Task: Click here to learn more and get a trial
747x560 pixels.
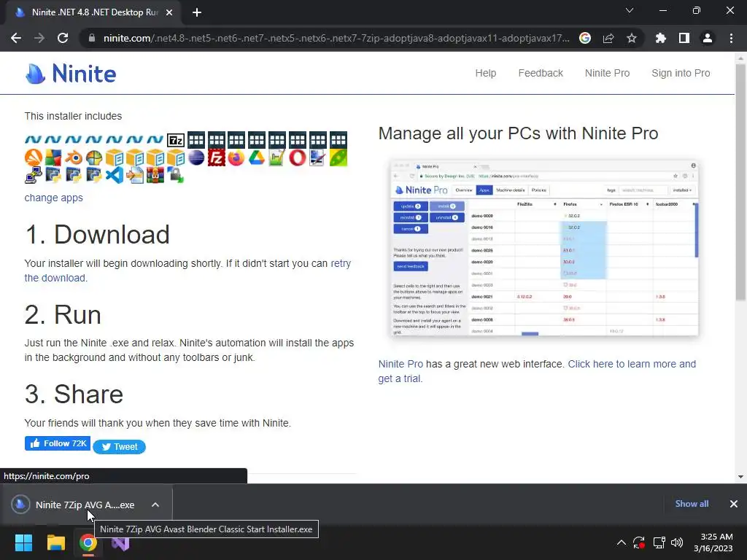Action: point(632,364)
